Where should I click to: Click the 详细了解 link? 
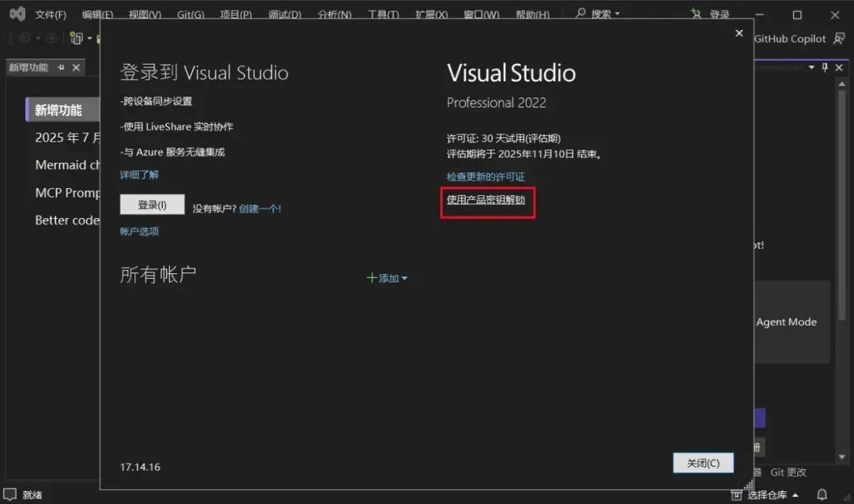(139, 175)
